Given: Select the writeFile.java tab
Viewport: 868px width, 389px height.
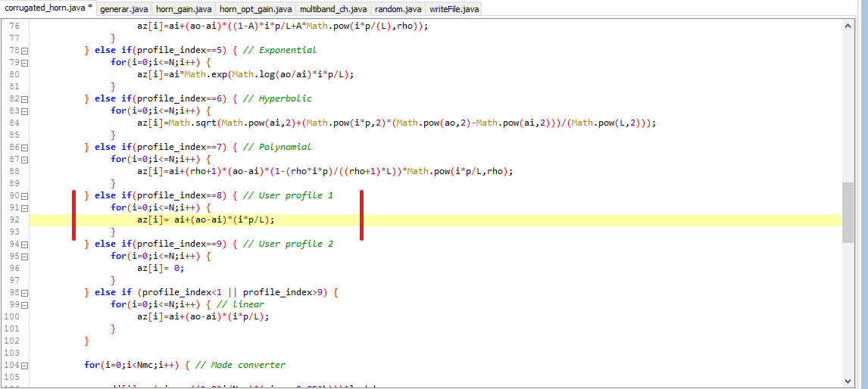Looking at the screenshot, I should (x=454, y=9).
